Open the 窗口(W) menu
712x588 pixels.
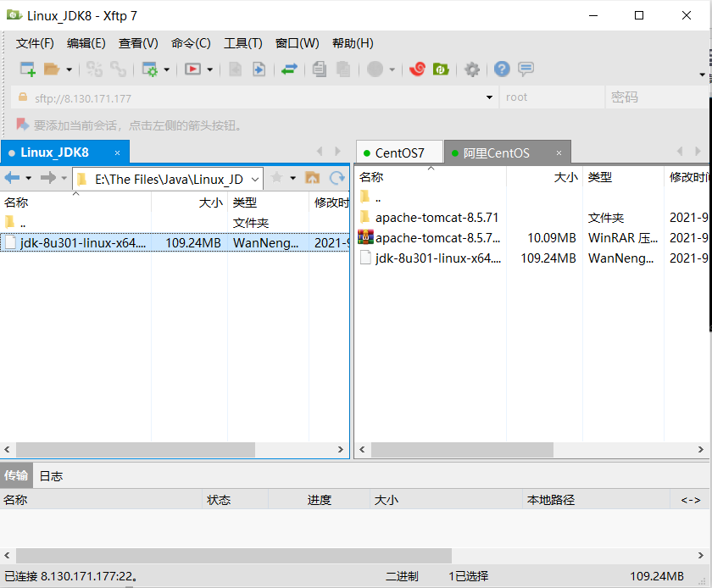point(297,43)
